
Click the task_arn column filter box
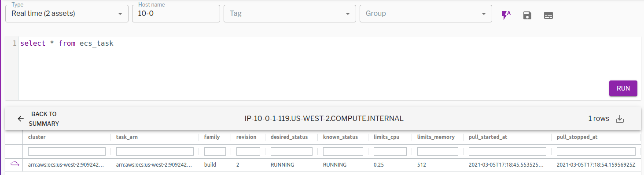click(x=155, y=151)
